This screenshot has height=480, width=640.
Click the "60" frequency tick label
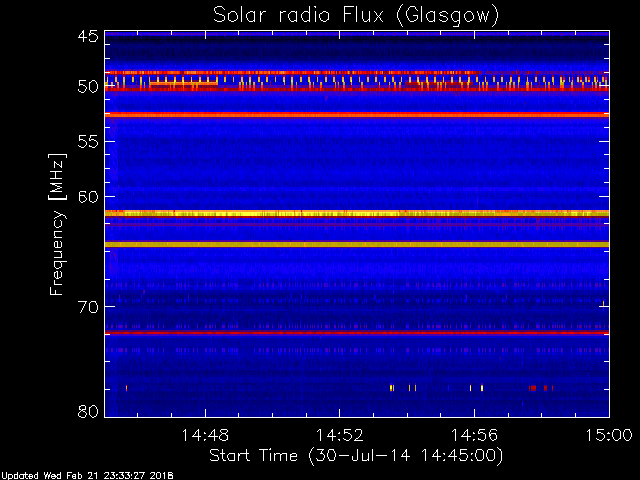[x=88, y=197]
